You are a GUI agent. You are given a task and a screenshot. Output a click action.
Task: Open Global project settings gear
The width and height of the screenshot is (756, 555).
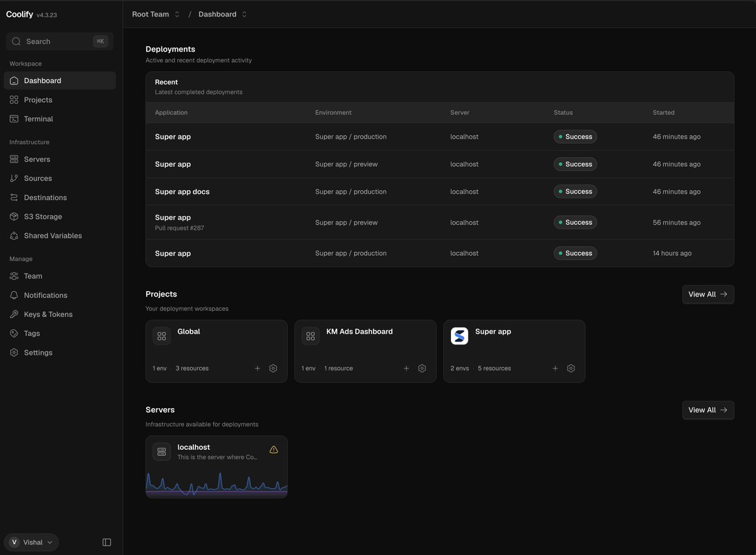(273, 369)
